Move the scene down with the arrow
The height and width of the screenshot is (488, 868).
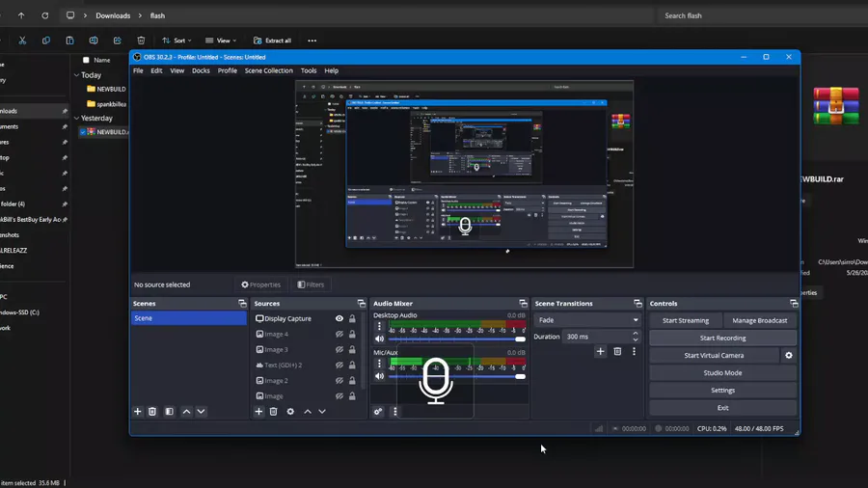point(201,412)
